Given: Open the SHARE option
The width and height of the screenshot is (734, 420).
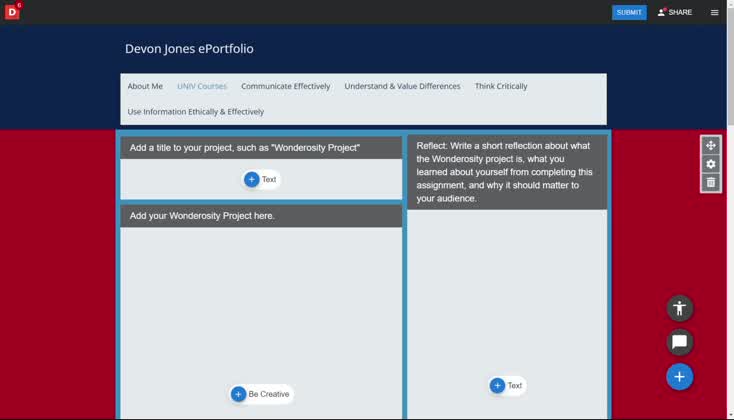Looking at the screenshot, I should click(x=675, y=13).
